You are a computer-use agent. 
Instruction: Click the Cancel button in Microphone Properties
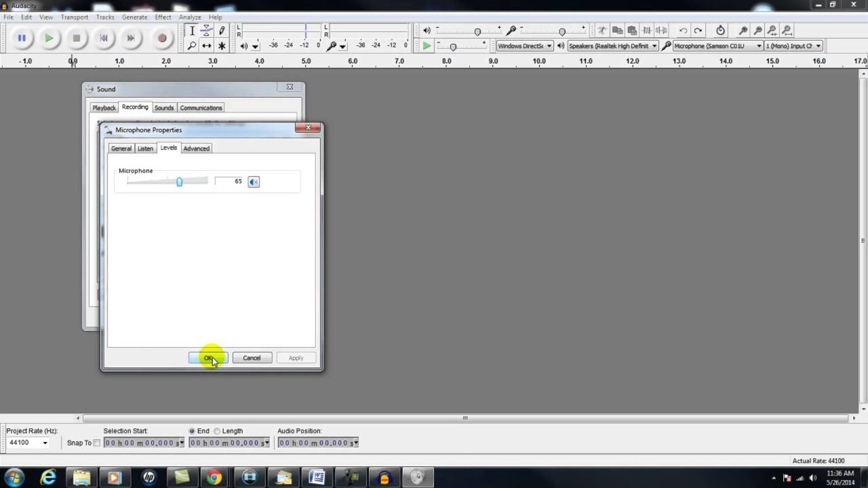point(252,358)
